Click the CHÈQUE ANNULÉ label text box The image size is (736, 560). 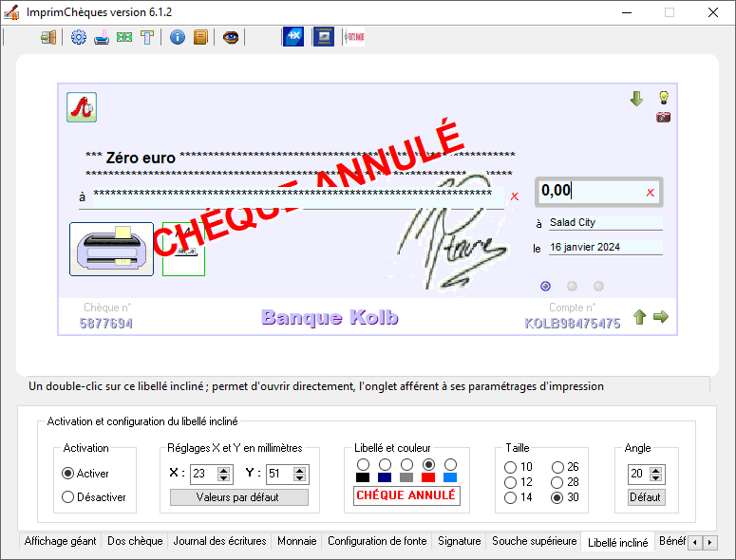tap(406, 495)
